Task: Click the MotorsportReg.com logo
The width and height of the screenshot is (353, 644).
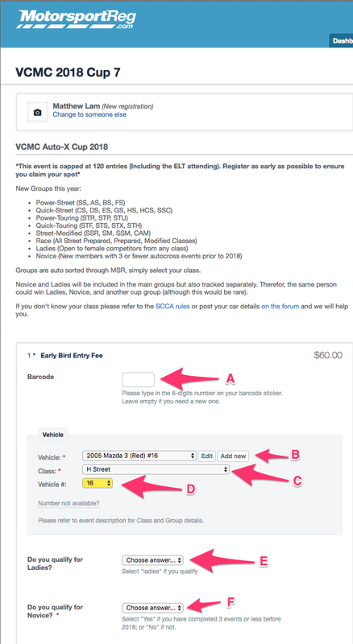Action: tap(76, 19)
